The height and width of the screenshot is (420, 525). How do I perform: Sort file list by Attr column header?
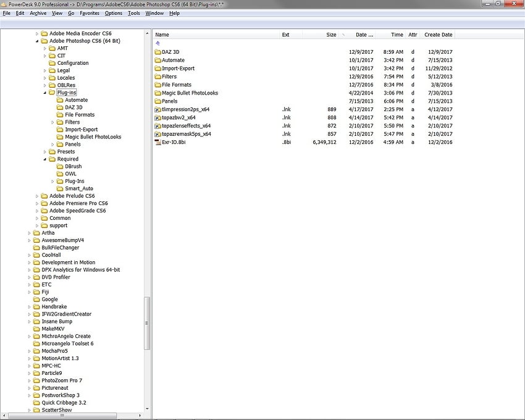click(413, 35)
